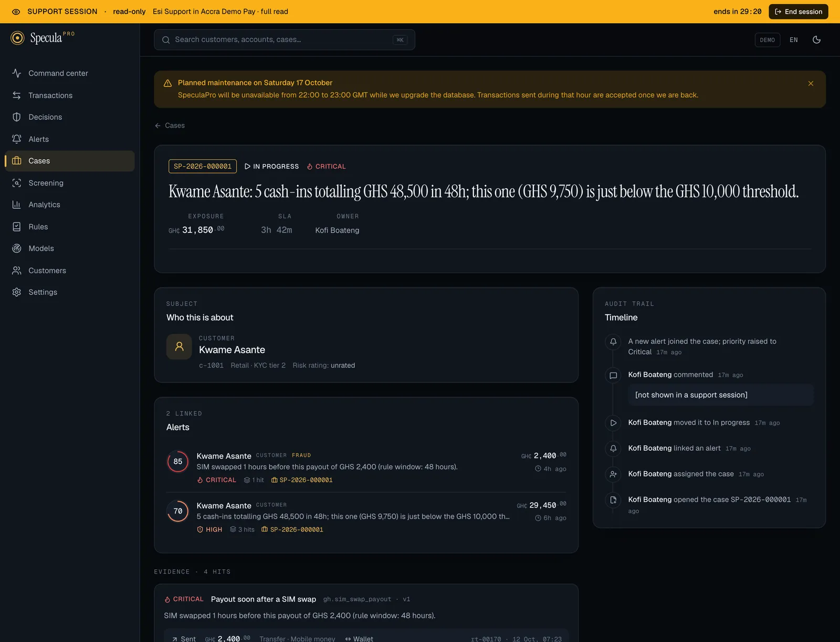Click the Decisions shield icon

tap(17, 117)
